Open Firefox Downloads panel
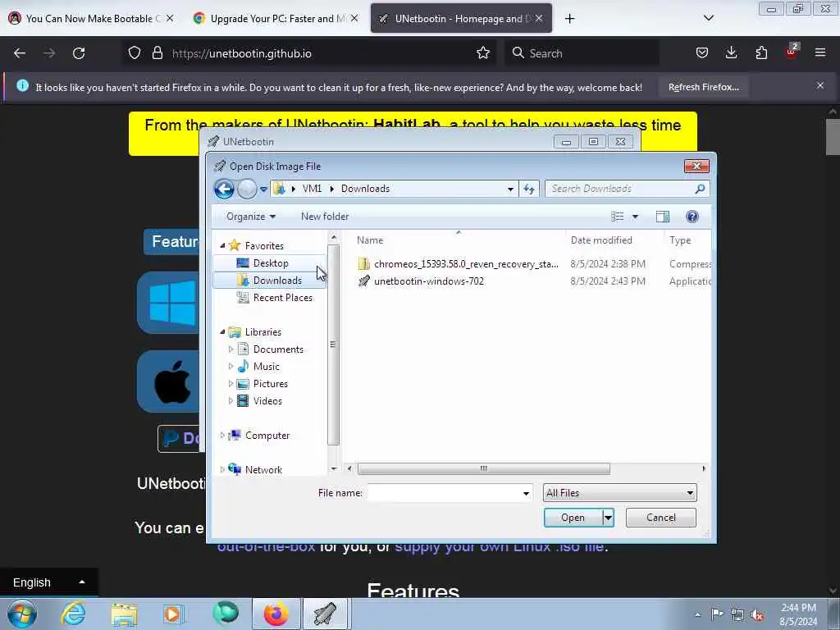840x630 pixels. point(731,53)
